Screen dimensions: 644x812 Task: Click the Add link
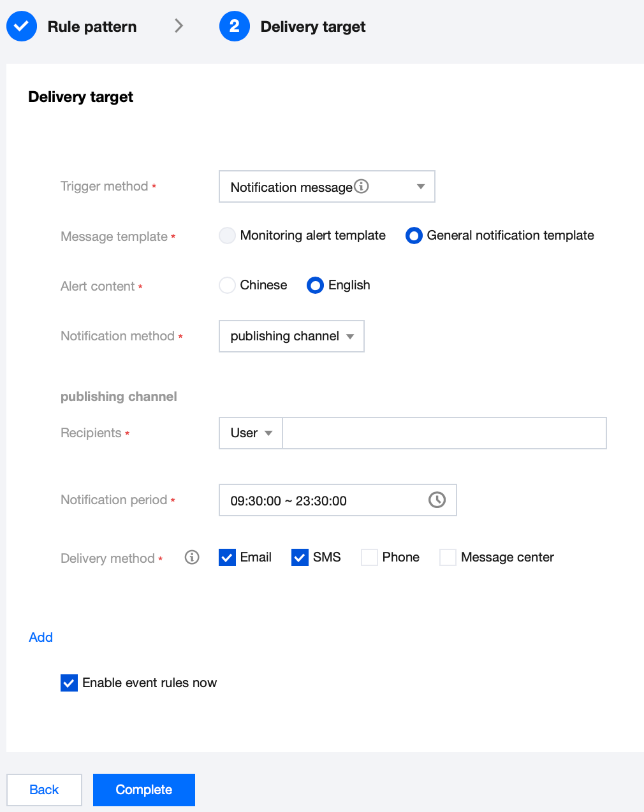coord(41,637)
